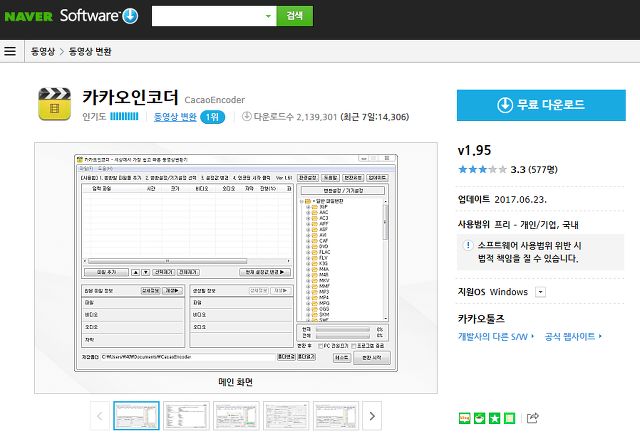The height and width of the screenshot is (446, 640).
Task: Save to Naver Memo icon
Action: coord(509,418)
